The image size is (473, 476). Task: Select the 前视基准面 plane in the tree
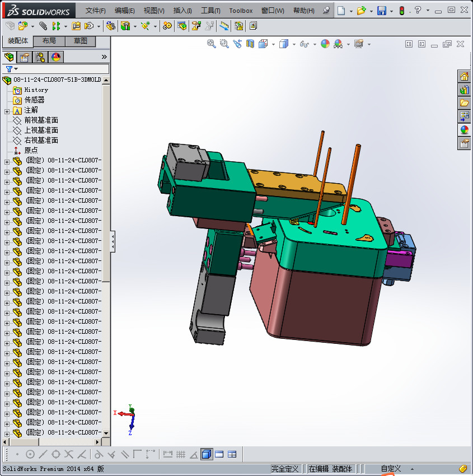point(41,120)
